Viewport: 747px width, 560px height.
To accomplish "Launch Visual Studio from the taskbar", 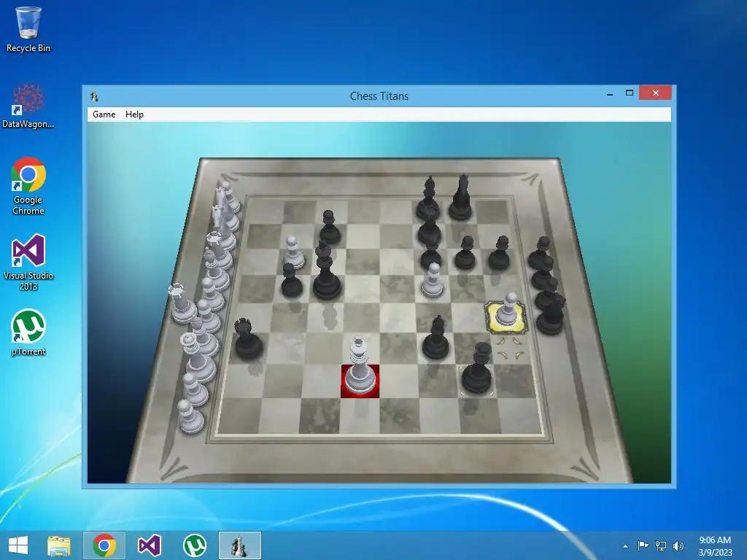I will (149, 545).
